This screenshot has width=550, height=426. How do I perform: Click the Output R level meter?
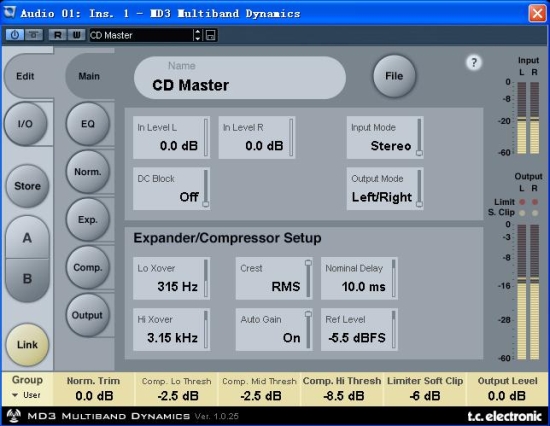pyautogui.click(x=535, y=292)
